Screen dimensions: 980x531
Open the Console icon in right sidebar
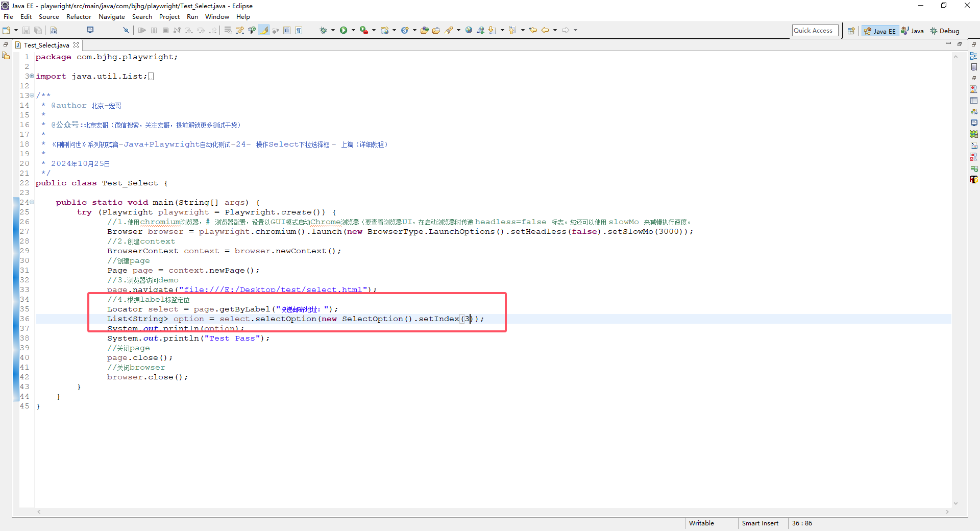(974, 123)
